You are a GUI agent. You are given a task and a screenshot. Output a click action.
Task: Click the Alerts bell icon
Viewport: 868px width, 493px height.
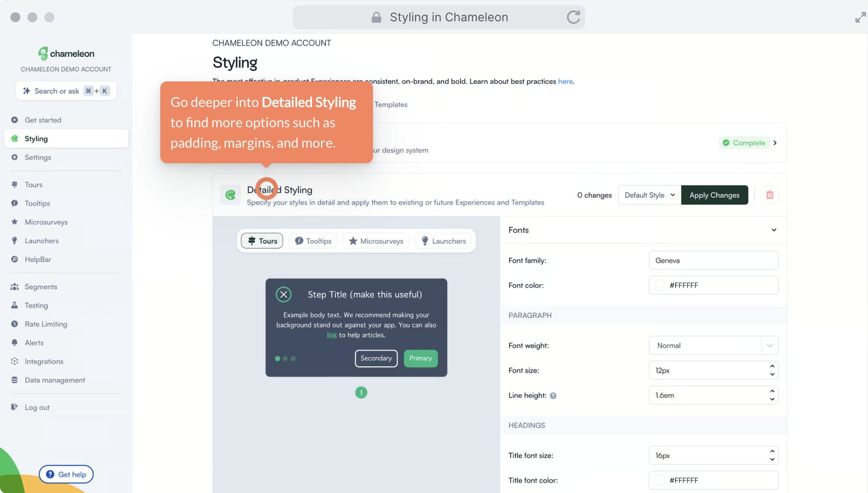click(15, 343)
